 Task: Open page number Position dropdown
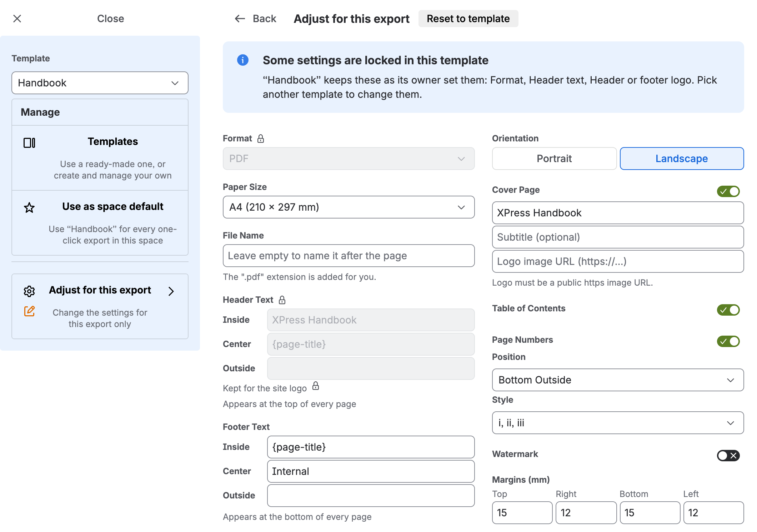point(618,380)
